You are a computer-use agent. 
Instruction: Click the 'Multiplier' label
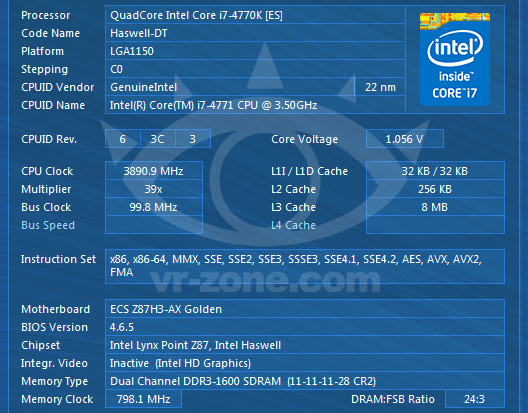pos(46,189)
